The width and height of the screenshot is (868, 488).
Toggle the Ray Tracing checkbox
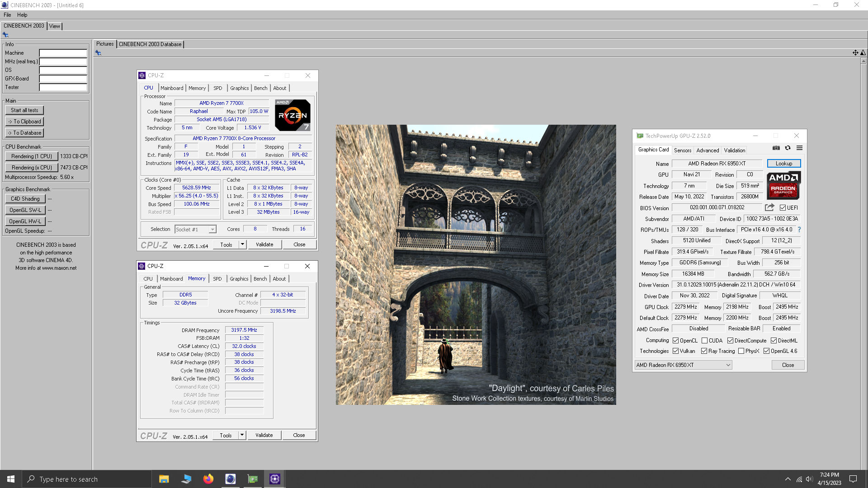click(x=704, y=351)
